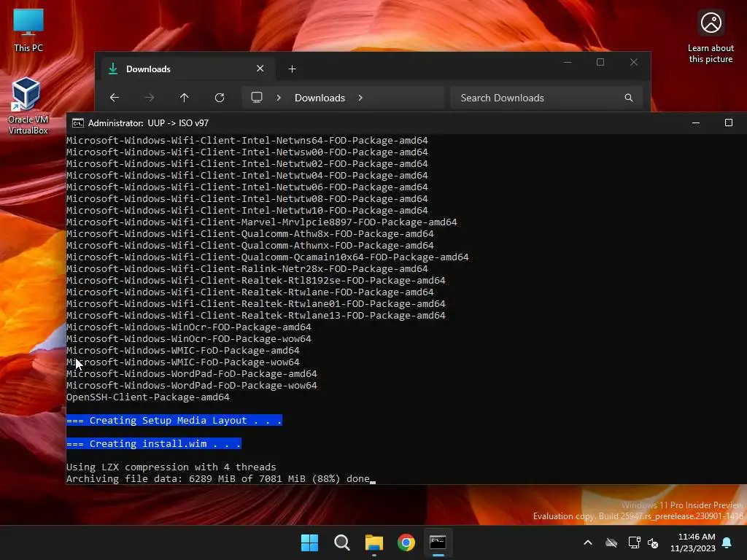Expand chevron after Downloads in address bar
Viewport: 747px width, 560px height.
click(360, 98)
